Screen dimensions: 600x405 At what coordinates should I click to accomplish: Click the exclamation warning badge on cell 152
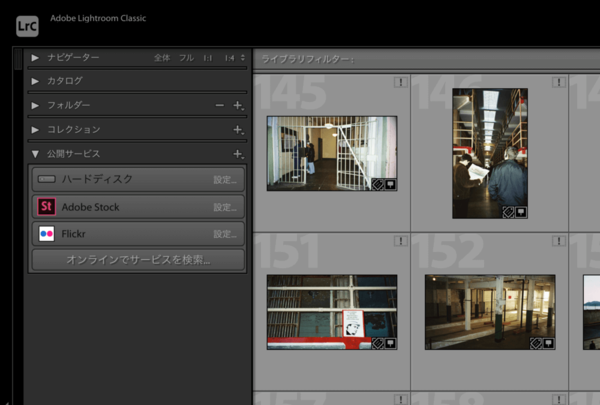pos(559,241)
